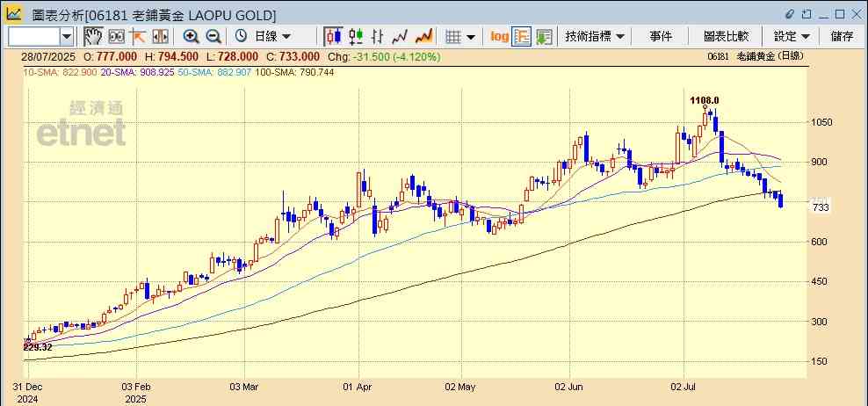Click the 733 current price tag
868x406 pixels.
tap(821, 207)
